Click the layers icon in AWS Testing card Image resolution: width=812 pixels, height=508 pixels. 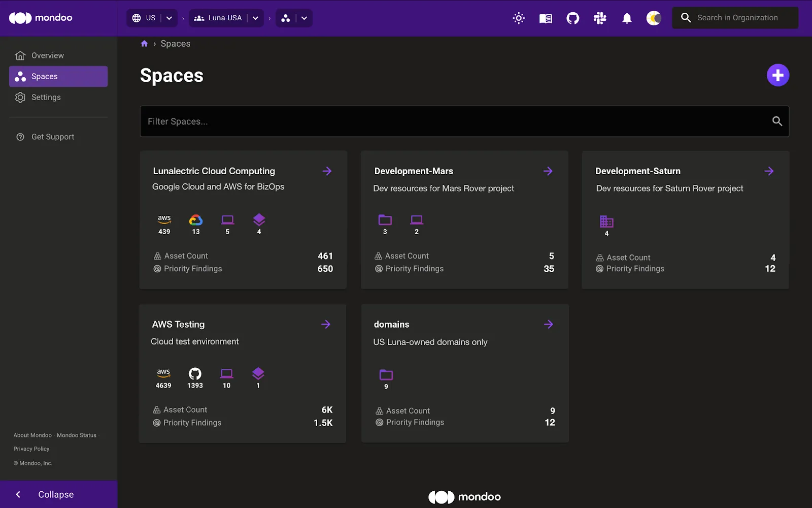[258, 373]
